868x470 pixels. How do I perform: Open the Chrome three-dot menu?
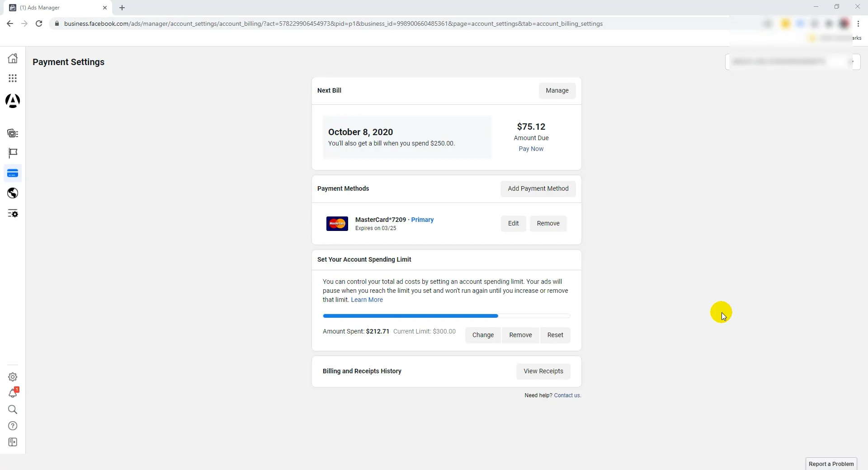[858, 23]
